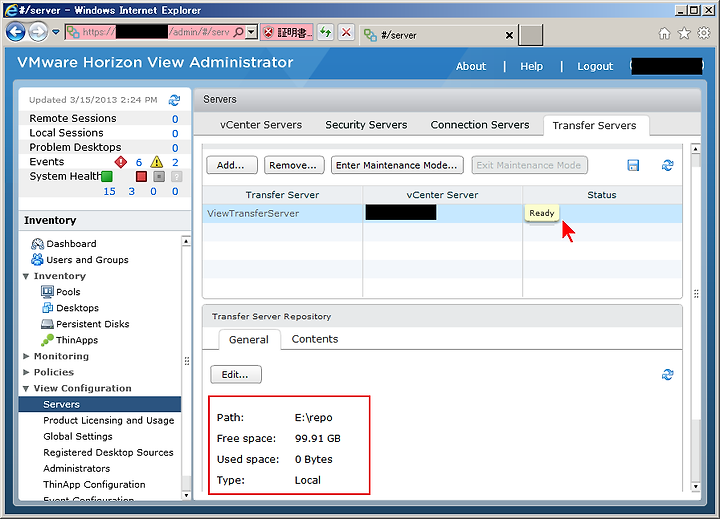Open the About link

[471, 67]
